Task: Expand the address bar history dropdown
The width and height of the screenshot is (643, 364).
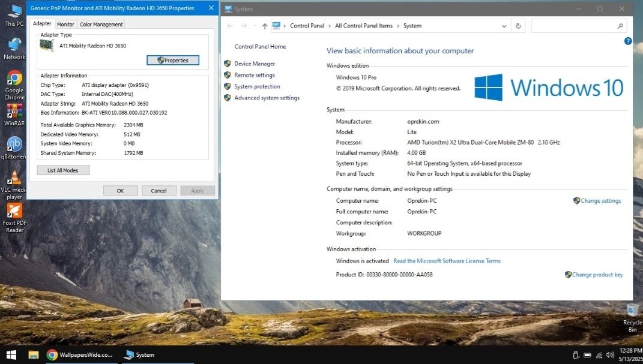Action: (x=504, y=26)
